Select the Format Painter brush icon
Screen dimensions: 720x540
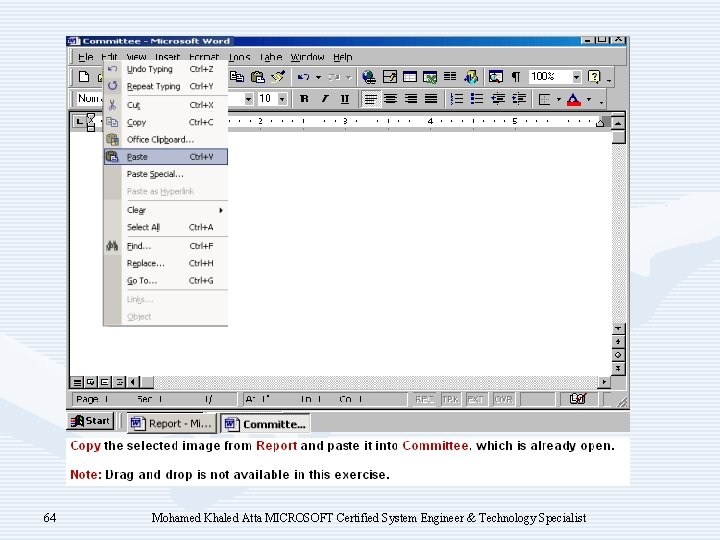tap(278, 77)
